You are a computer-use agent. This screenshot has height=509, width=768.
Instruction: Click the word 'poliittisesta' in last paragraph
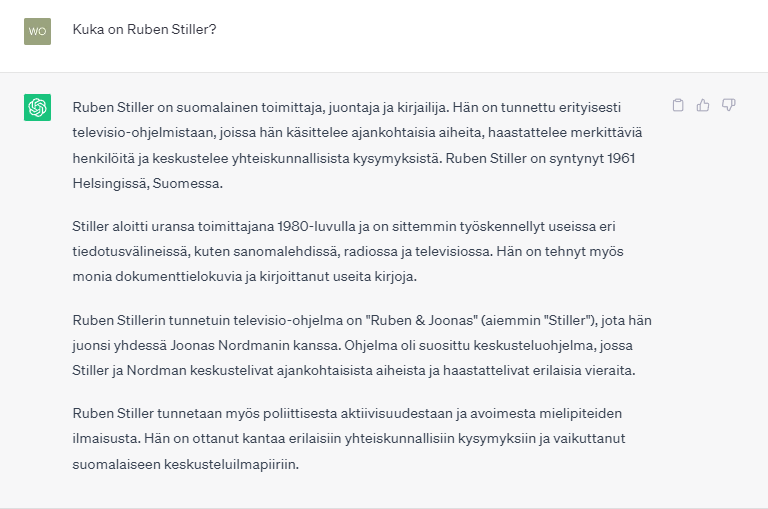coord(300,413)
